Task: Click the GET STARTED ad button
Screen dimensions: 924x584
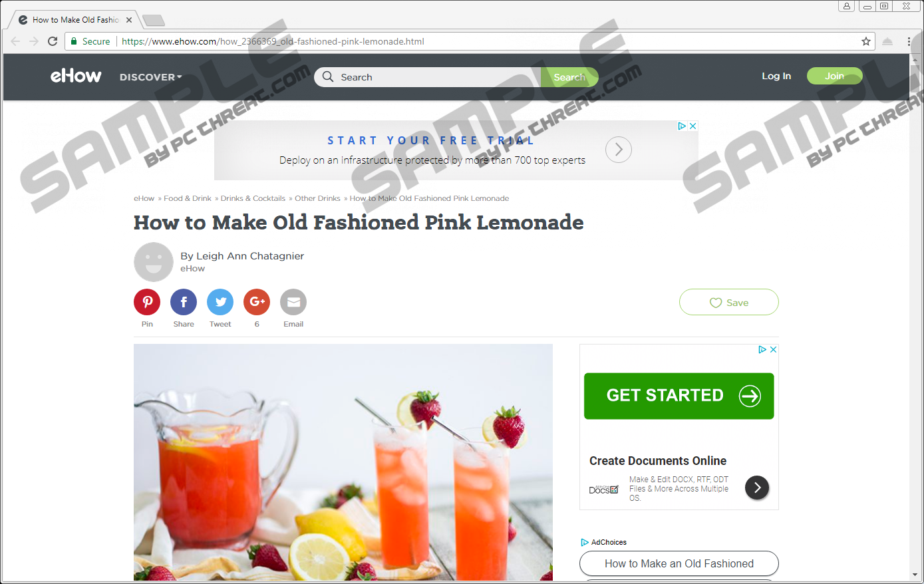Action: click(679, 396)
